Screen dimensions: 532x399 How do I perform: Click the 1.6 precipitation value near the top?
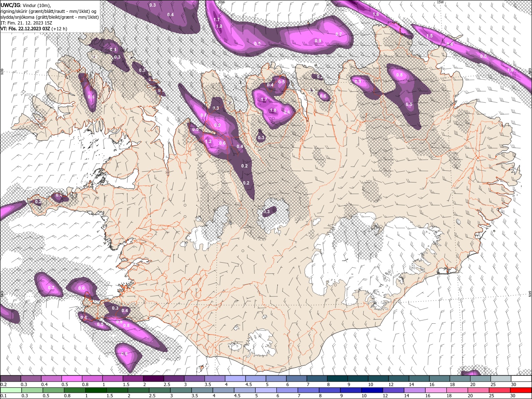coord(376,15)
